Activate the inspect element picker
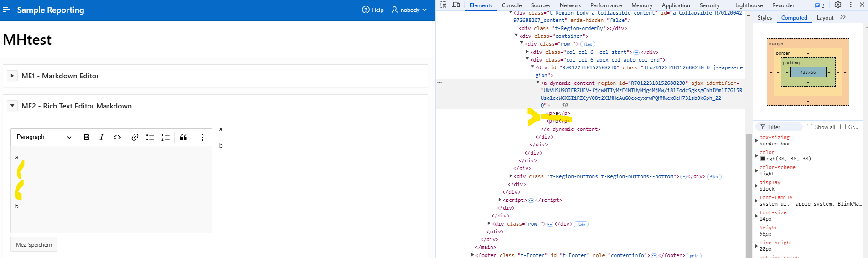 click(x=443, y=5)
